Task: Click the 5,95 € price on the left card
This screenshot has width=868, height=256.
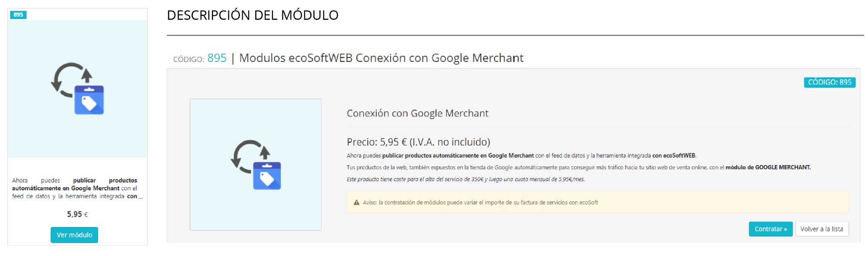Action: click(x=77, y=214)
